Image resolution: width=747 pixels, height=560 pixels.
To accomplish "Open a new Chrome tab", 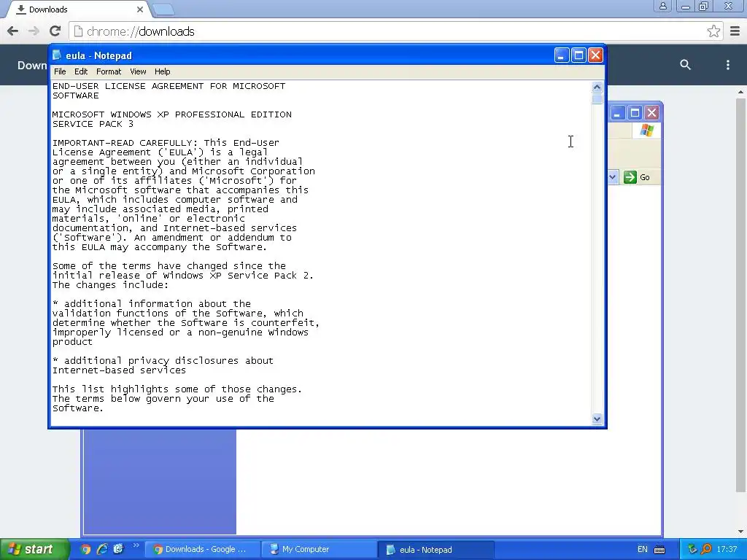I will pos(164,9).
